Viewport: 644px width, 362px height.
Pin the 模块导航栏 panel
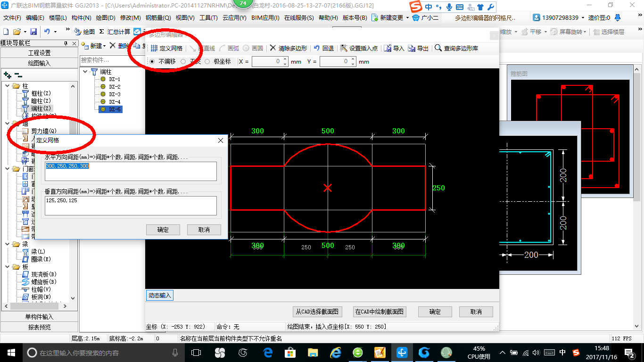(66, 43)
